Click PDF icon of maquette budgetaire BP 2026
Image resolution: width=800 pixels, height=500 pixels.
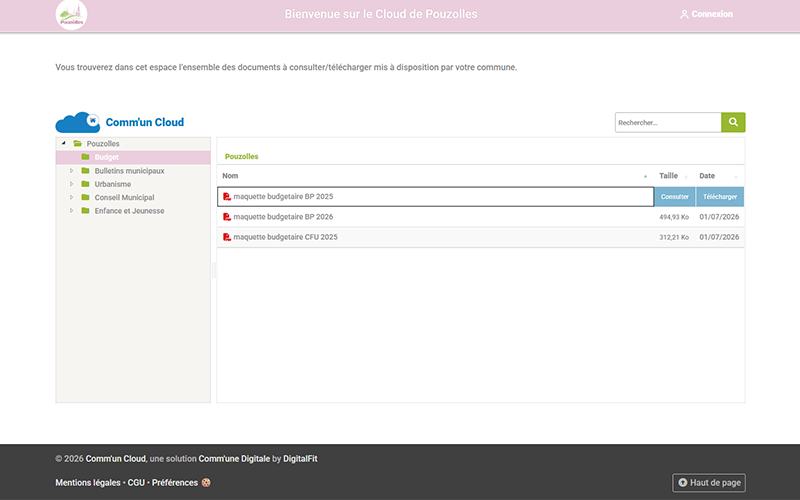point(227,217)
